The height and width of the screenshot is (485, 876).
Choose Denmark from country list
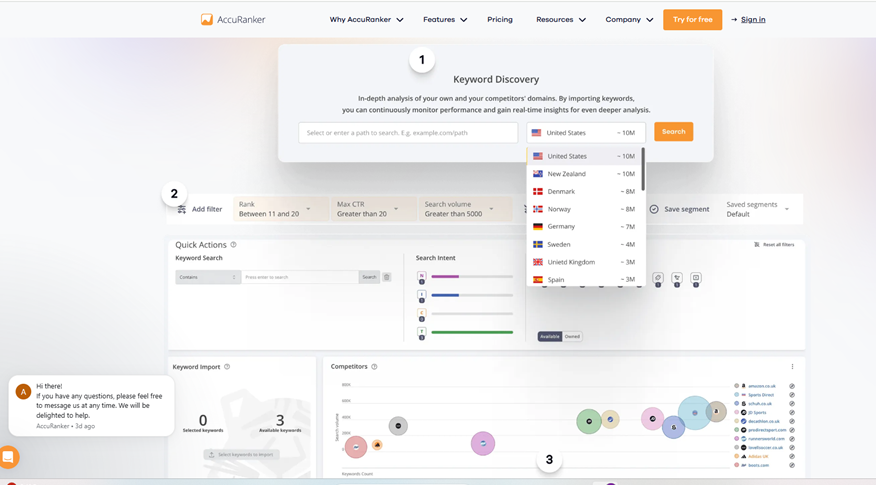click(x=584, y=192)
